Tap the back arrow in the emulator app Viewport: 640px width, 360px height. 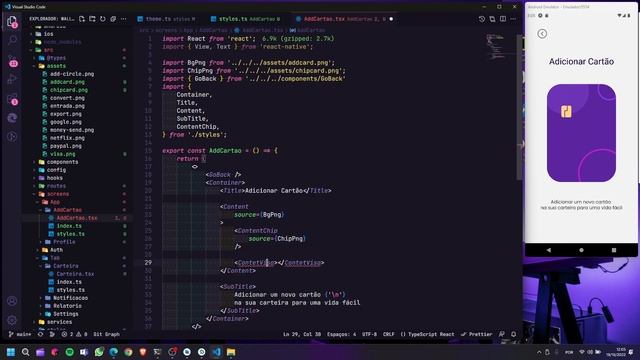[542, 34]
